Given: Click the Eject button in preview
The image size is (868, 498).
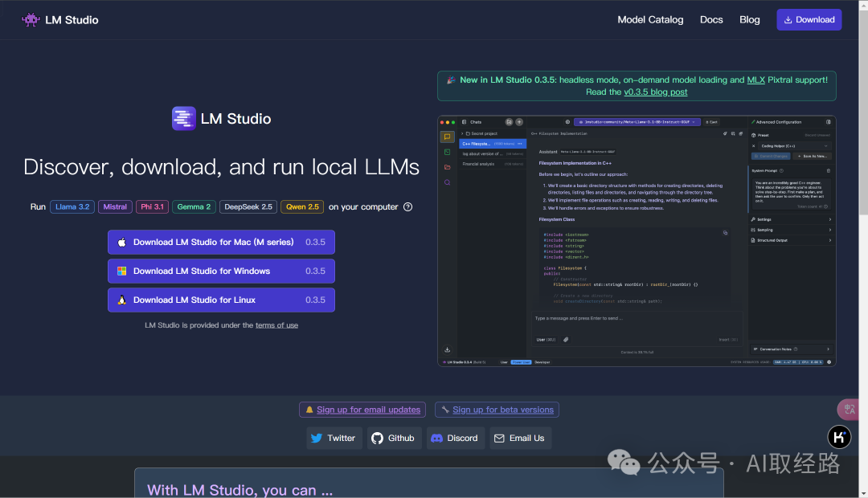Looking at the screenshot, I should click(711, 122).
